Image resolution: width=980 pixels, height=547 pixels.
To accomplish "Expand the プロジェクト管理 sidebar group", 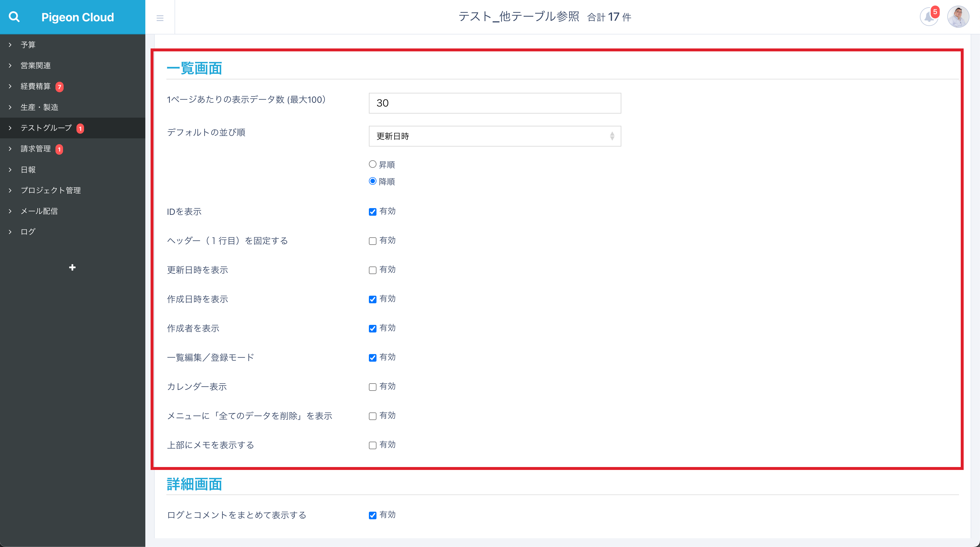I will point(50,190).
